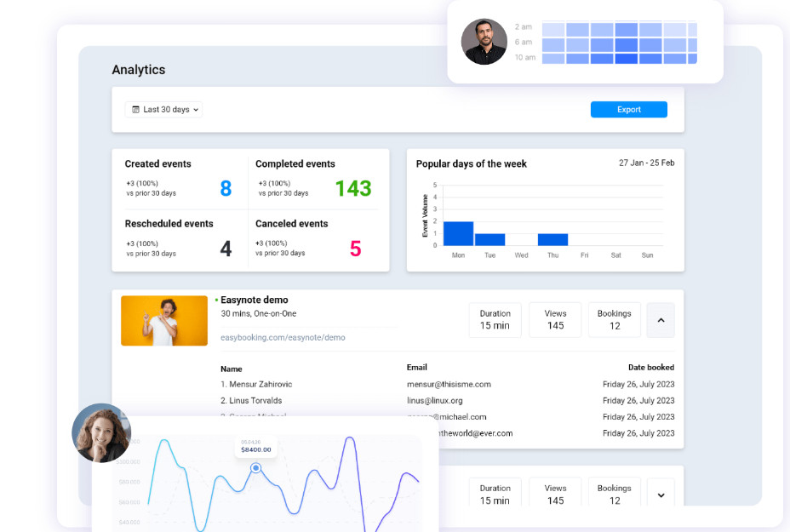The width and height of the screenshot is (790, 532).
Task: Click the Completed events count 143
Action: [x=353, y=188]
